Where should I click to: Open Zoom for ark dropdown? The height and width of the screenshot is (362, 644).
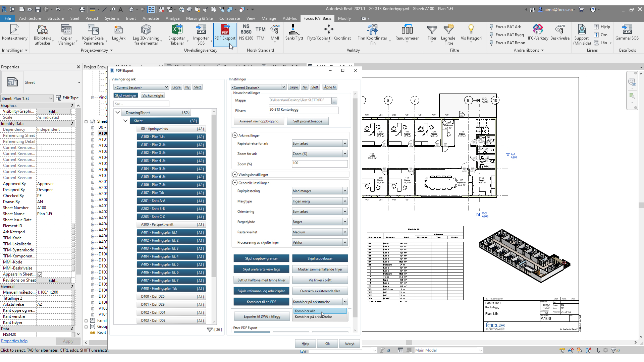point(320,154)
